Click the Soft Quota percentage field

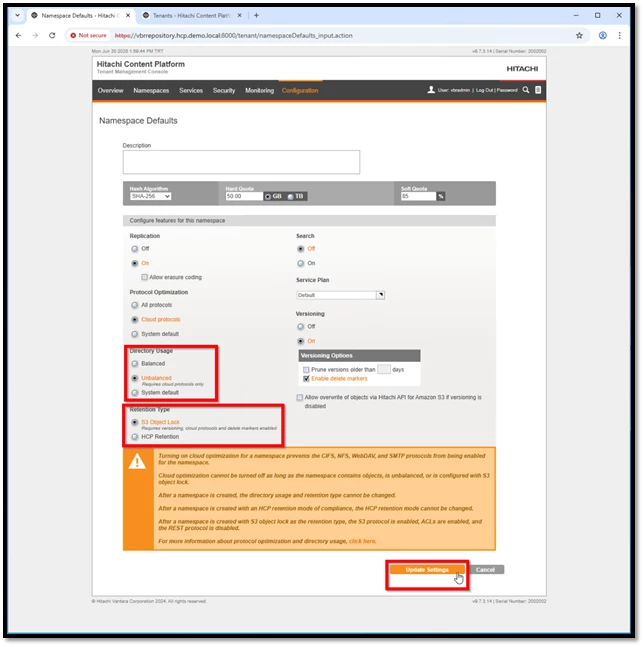pos(418,196)
